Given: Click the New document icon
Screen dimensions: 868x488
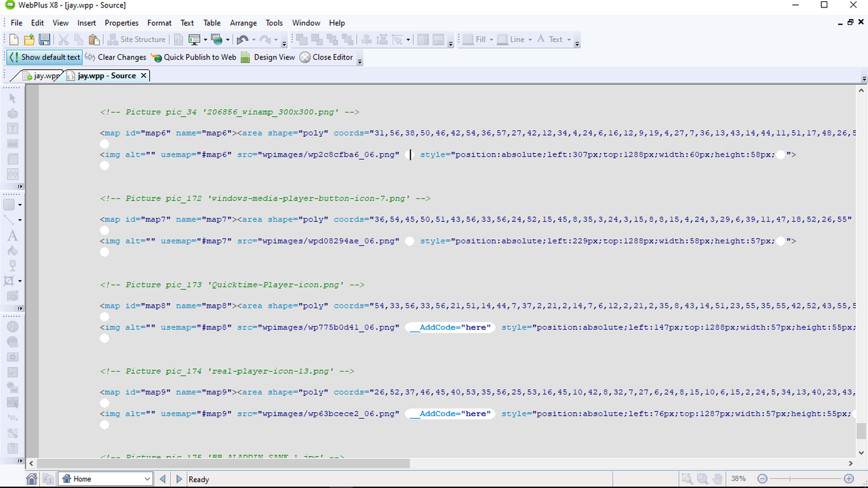Looking at the screenshot, I should click(x=14, y=40).
